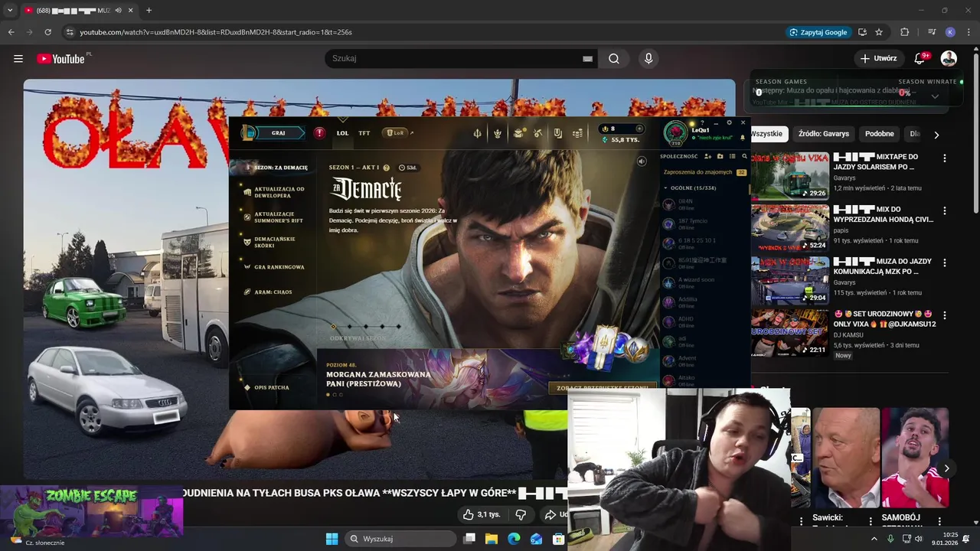980x551 pixels.
Task: Open the YouTube account avatar menu
Action: coord(949,58)
